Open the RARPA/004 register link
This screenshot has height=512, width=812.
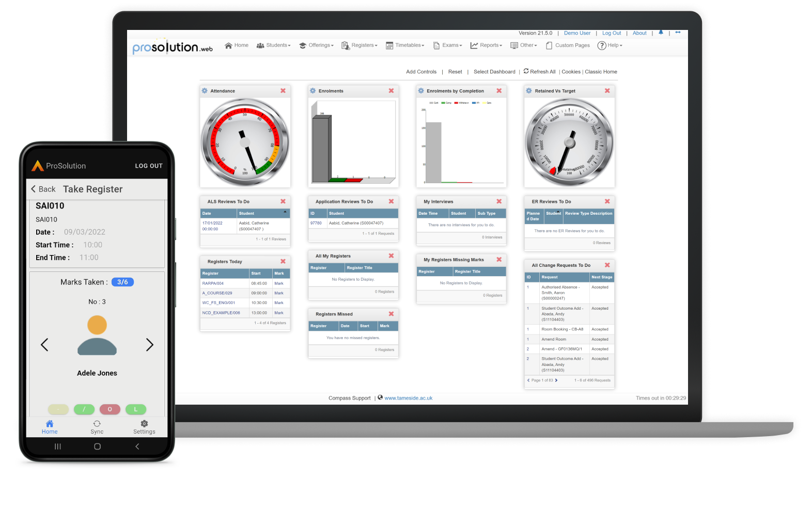(x=213, y=283)
